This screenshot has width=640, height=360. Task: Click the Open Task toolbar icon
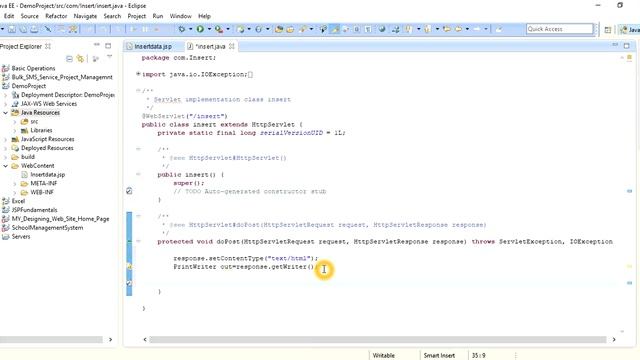point(290,29)
